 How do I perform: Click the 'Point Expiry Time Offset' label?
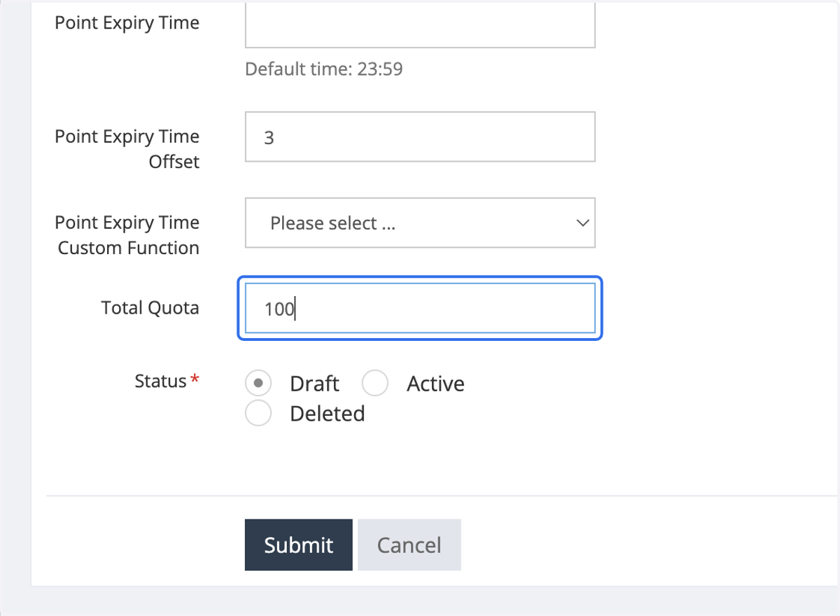tap(127, 149)
